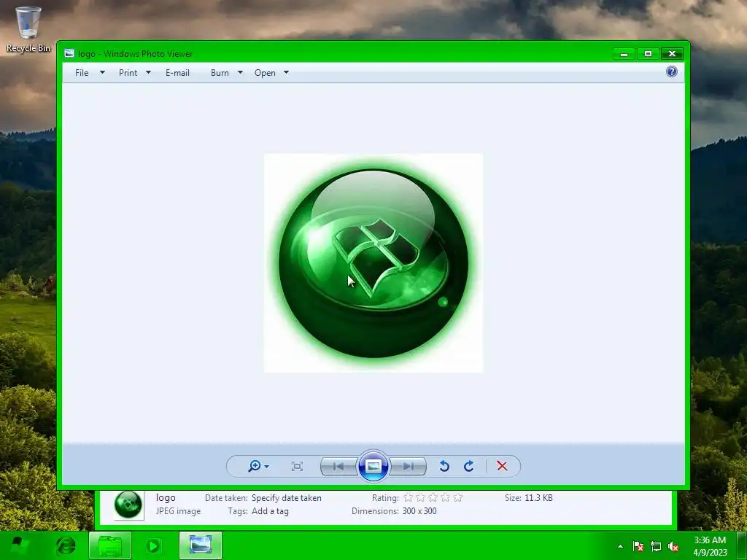Viewport: 747px width, 560px height.
Task: Expand the Print dropdown arrow
Action: point(148,72)
